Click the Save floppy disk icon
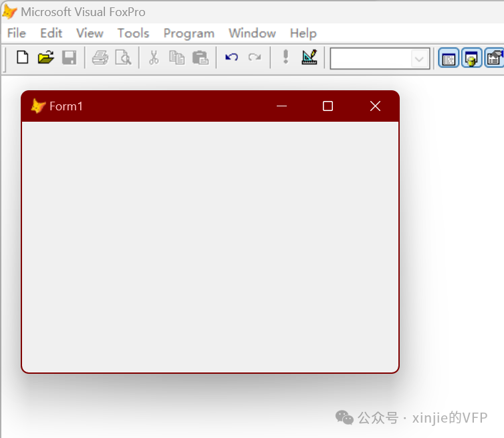The height and width of the screenshot is (438, 504). coord(69,58)
